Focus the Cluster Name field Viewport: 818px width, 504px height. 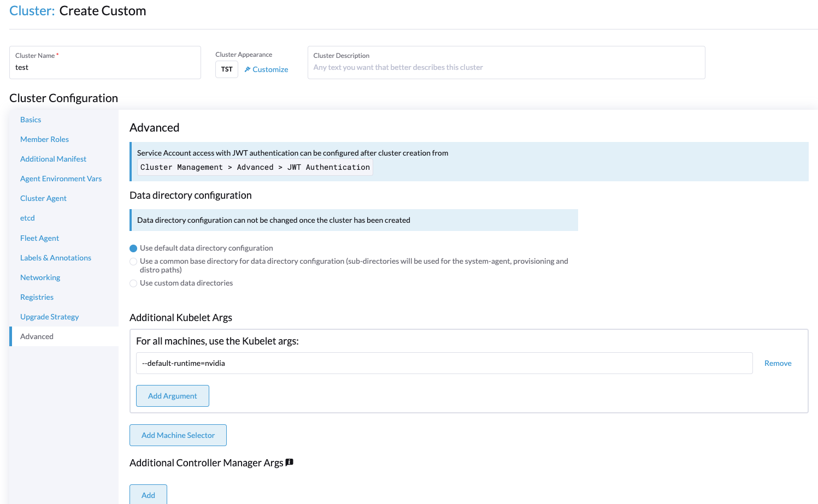(x=105, y=62)
